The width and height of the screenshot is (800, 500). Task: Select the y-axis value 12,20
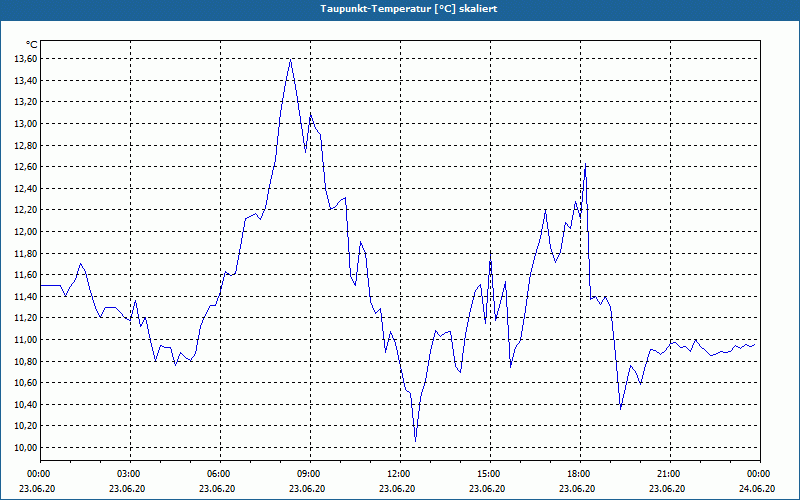pyautogui.click(x=26, y=210)
